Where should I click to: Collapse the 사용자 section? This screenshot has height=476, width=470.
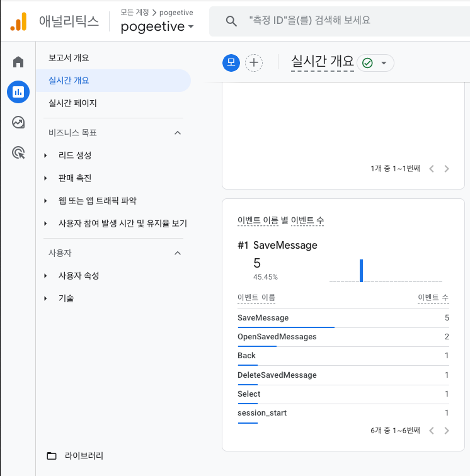tap(178, 253)
